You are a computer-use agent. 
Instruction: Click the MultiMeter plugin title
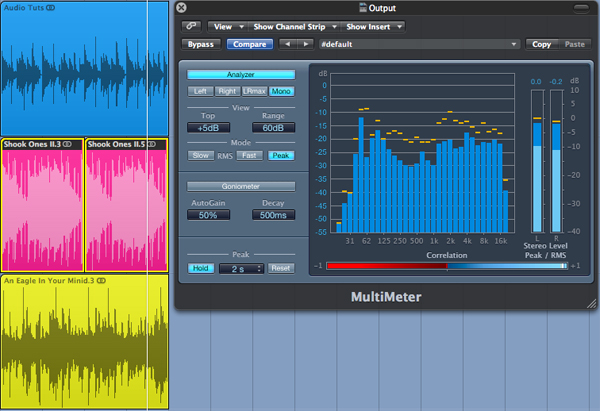386,297
